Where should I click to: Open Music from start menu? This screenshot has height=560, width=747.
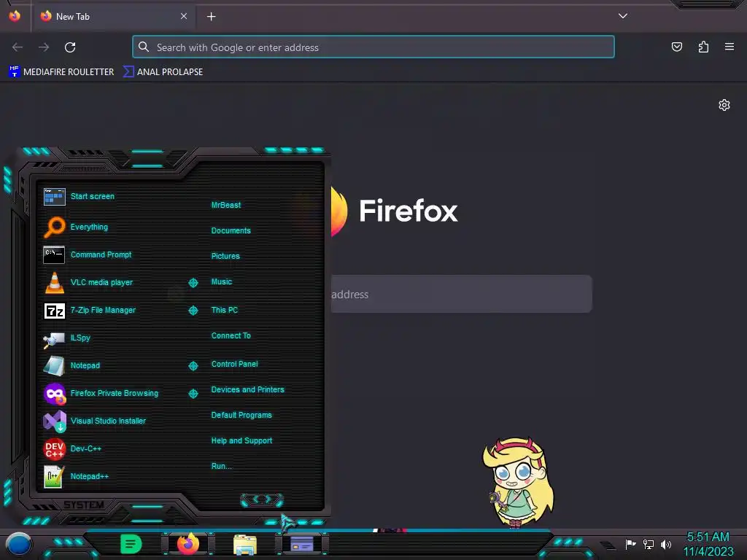[x=222, y=282]
